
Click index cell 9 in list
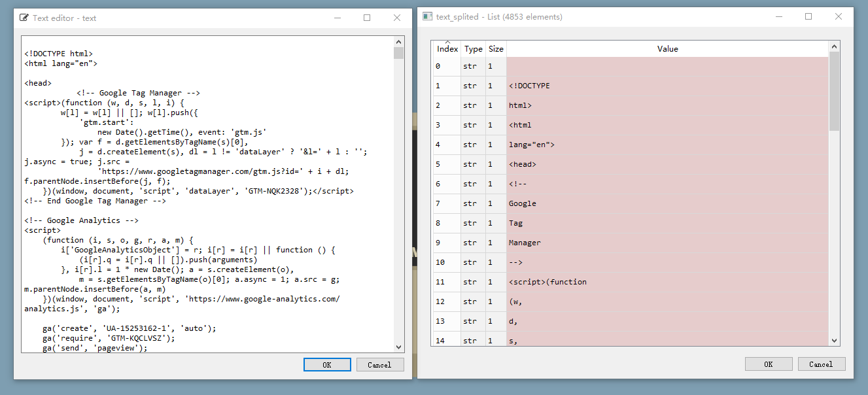(x=447, y=243)
